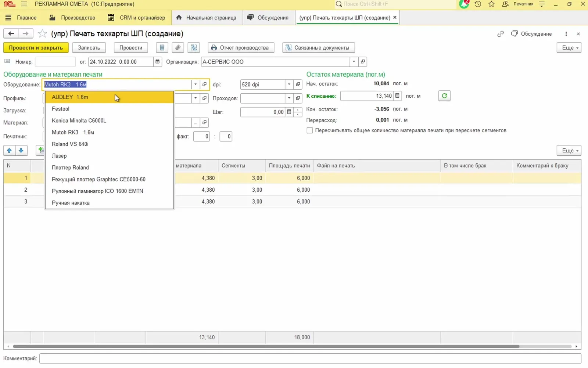Open the Обсуждения tab
588x368 pixels.
tap(268, 18)
